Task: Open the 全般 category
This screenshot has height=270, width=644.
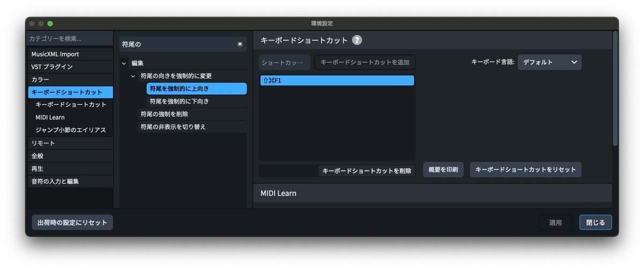Action: pos(70,156)
